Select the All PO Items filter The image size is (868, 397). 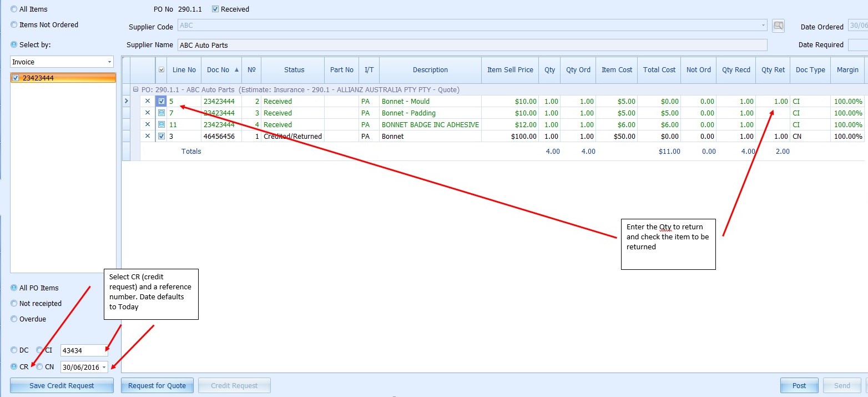click(14, 288)
